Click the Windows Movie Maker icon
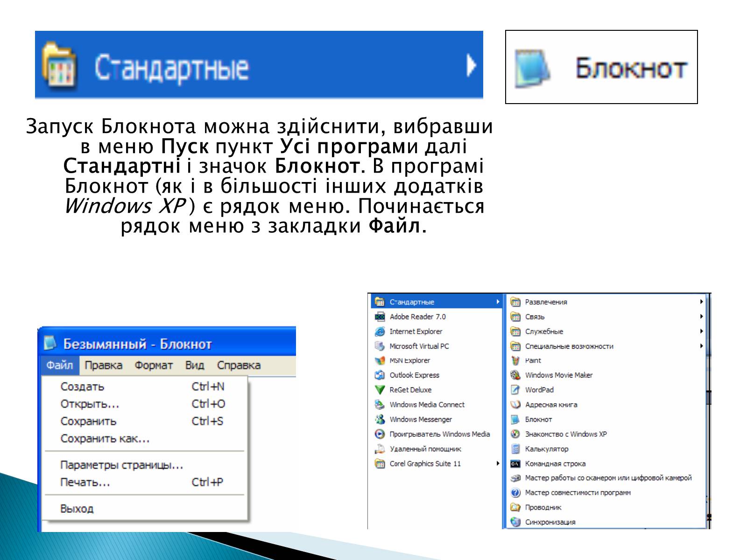The image size is (747, 560). pyautogui.click(x=515, y=375)
